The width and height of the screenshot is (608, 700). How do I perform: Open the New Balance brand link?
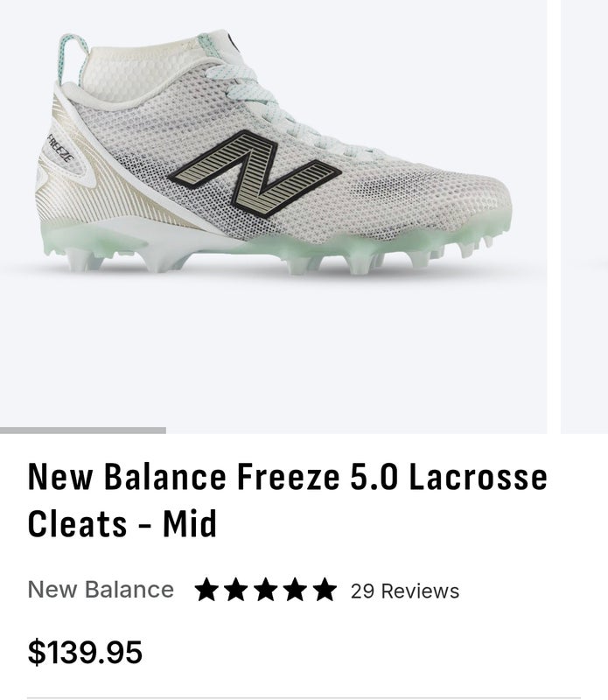click(101, 590)
